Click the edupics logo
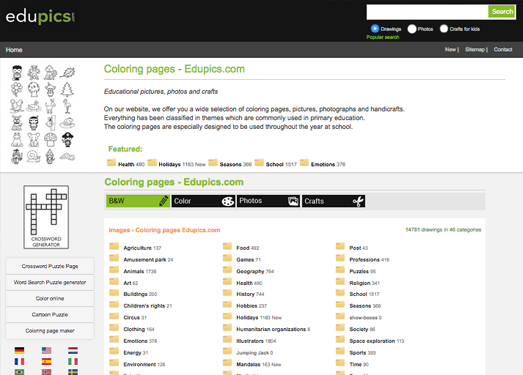Viewport: 523px width, 375px height. click(40, 16)
